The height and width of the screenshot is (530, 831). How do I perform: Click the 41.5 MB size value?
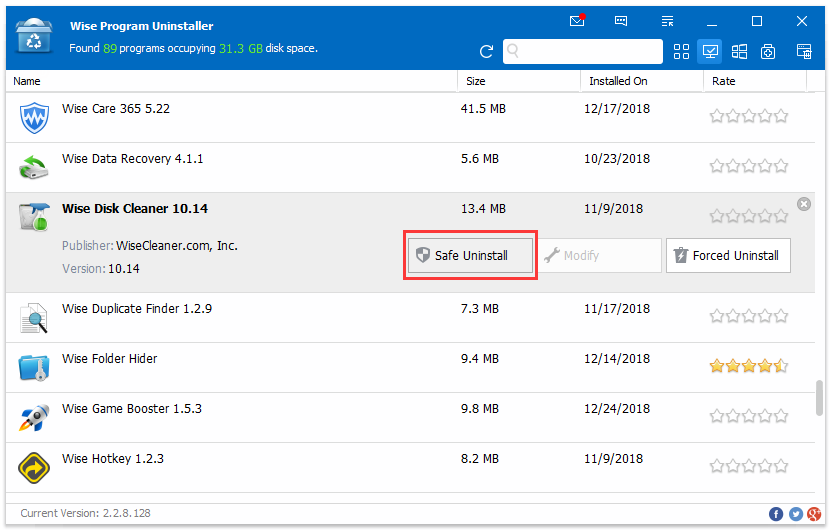pos(483,109)
